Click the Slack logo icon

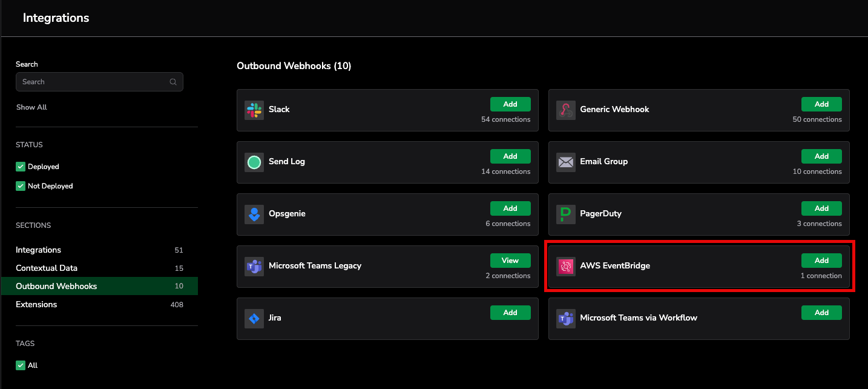coord(254,110)
